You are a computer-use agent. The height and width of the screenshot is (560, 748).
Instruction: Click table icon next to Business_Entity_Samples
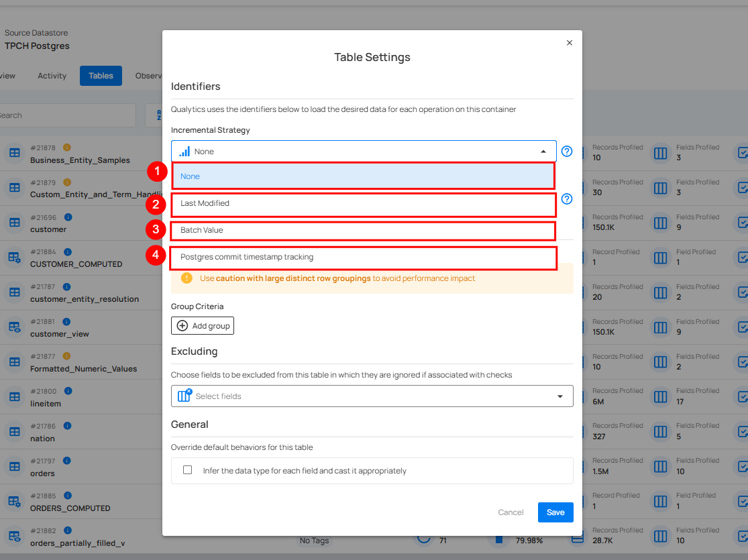coord(14,154)
